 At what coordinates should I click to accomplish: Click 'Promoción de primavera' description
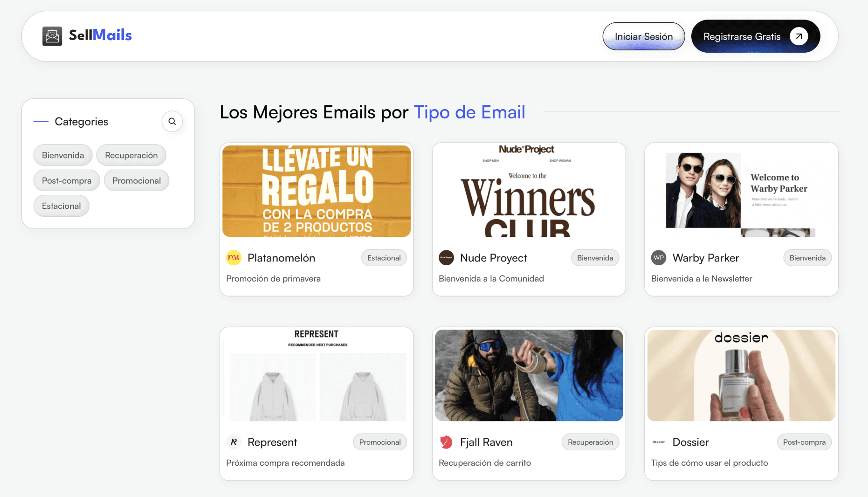(x=273, y=278)
